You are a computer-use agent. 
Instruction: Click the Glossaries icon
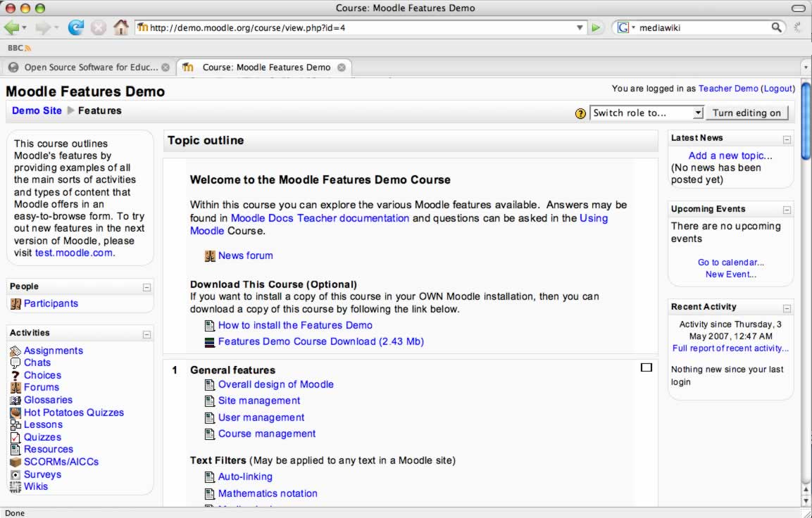(15, 400)
